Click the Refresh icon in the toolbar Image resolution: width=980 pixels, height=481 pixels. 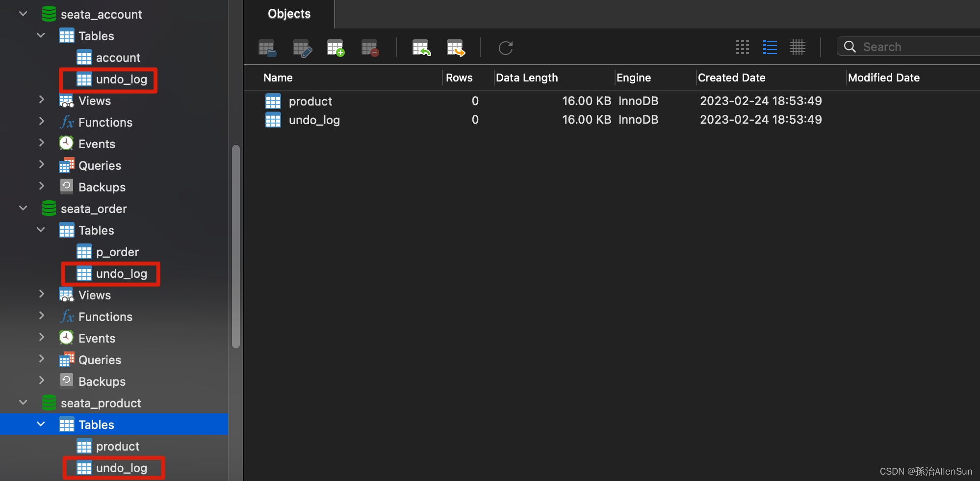[506, 48]
